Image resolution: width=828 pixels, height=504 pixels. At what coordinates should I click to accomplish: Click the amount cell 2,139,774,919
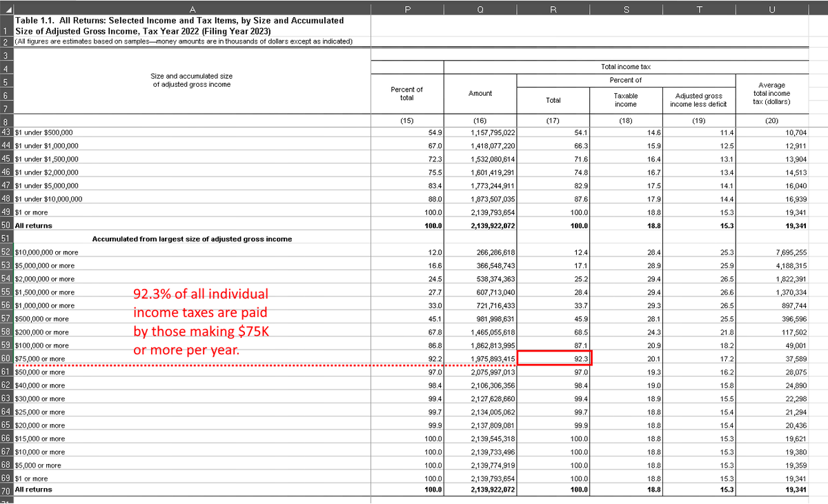480,465
